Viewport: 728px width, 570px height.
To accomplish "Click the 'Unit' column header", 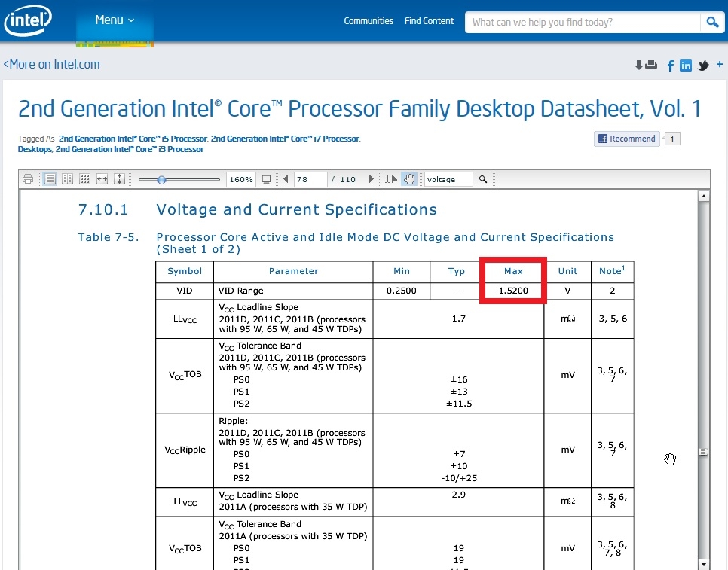I will [x=567, y=271].
